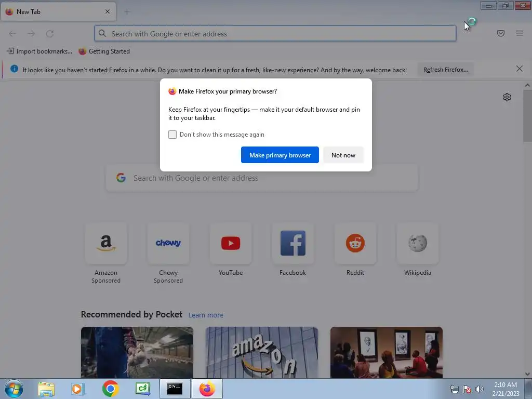Click the Firefox taskbar button
The image size is (532, 399).
(x=207, y=389)
